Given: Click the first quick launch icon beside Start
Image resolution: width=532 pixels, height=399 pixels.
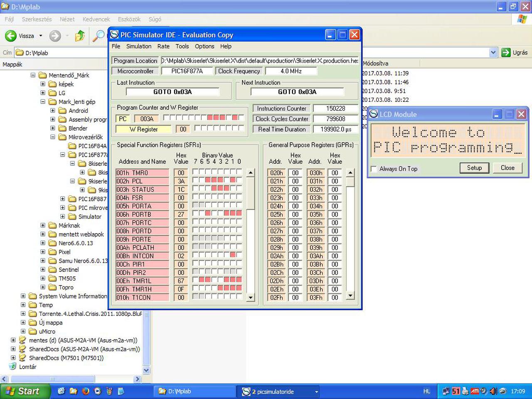Looking at the screenshot, I should pyautogui.click(x=62, y=391).
